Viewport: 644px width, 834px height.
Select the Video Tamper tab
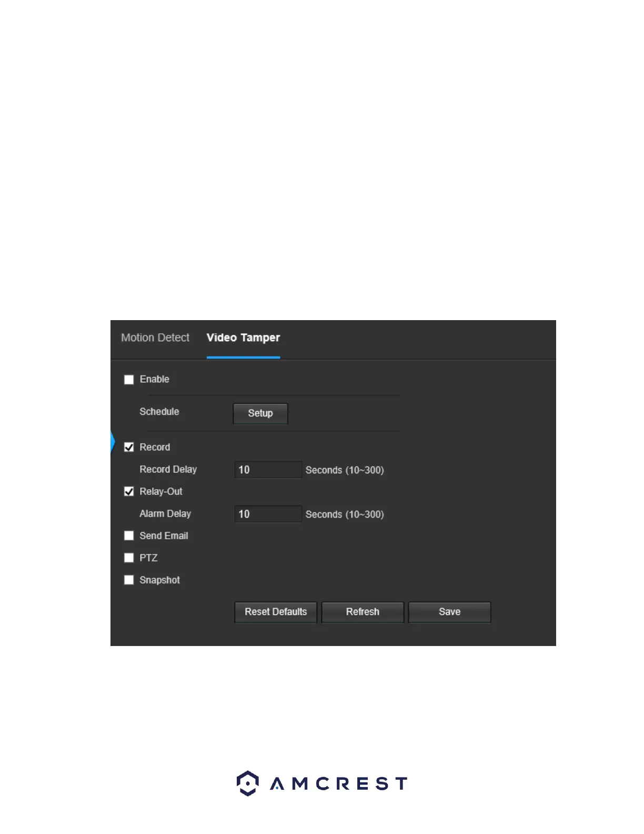(243, 338)
